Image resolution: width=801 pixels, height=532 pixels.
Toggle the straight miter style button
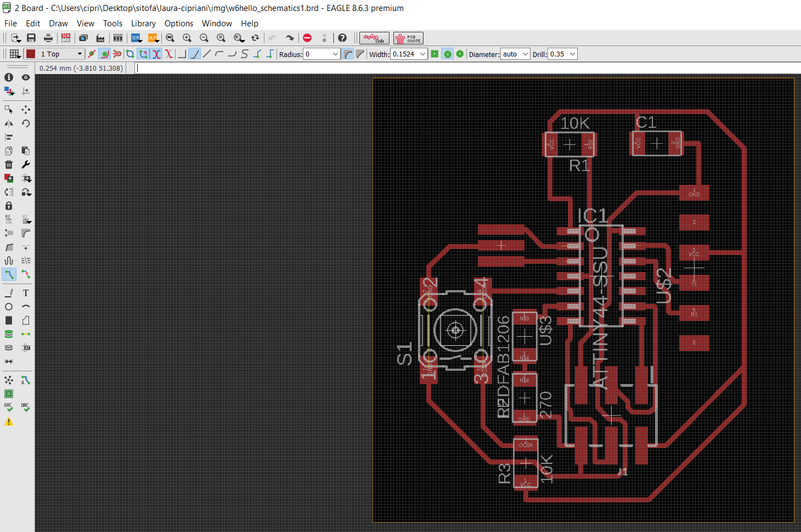click(360, 54)
